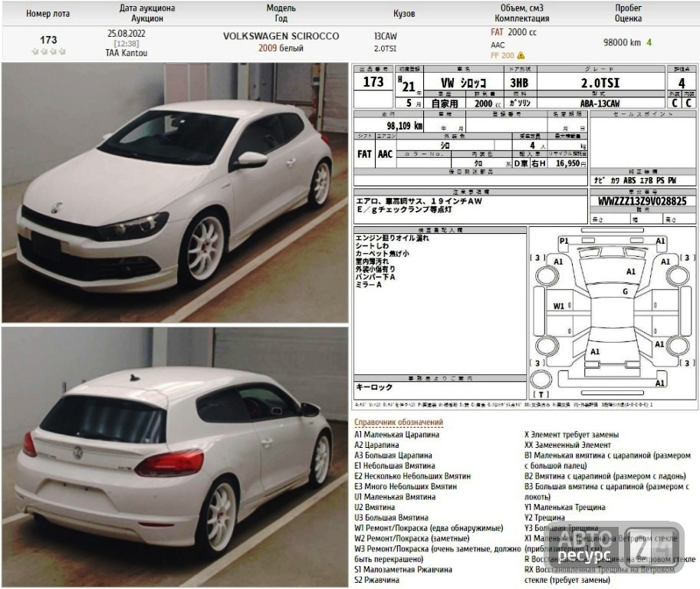Click the green grade 4 next to mileage

pyautogui.click(x=649, y=42)
